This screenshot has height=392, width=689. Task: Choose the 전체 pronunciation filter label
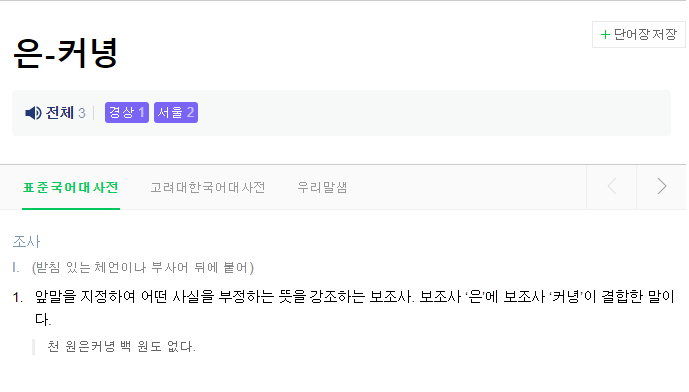[60, 113]
